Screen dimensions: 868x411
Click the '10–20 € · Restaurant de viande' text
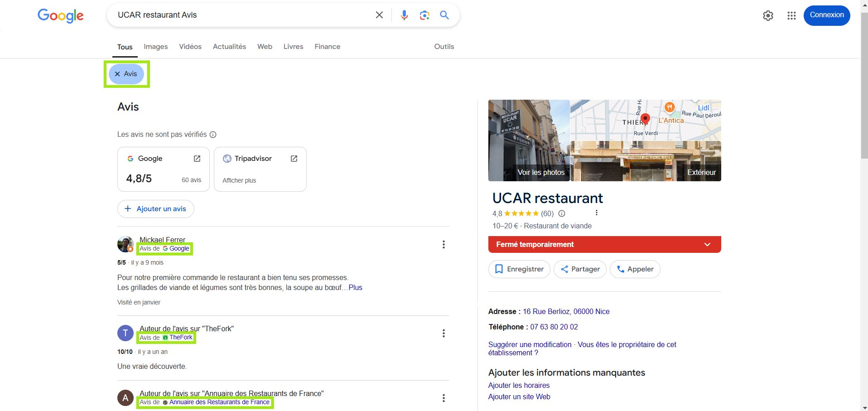coord(542,226)
